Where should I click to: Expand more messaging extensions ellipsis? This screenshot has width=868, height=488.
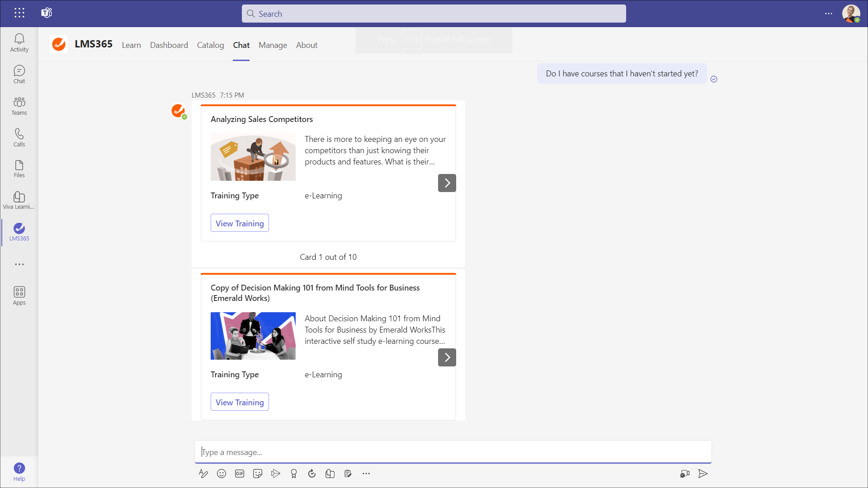[366, 474]
